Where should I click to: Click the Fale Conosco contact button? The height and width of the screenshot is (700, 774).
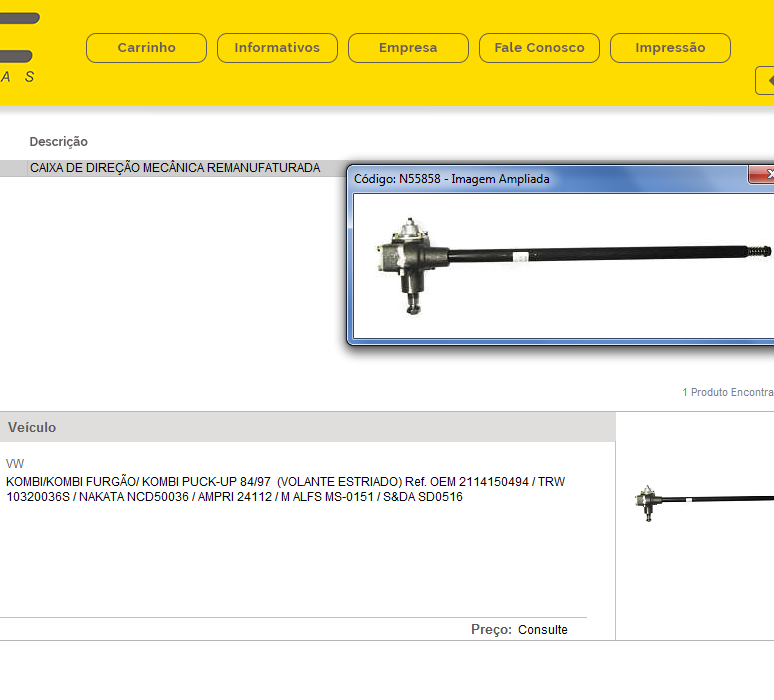point(539,48)
